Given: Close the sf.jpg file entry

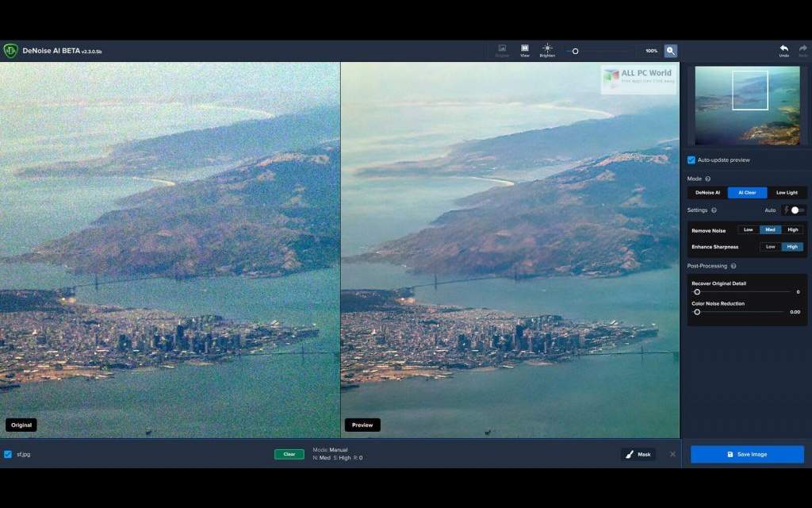Looking at the screenshot, I should (x=672, y=454).
